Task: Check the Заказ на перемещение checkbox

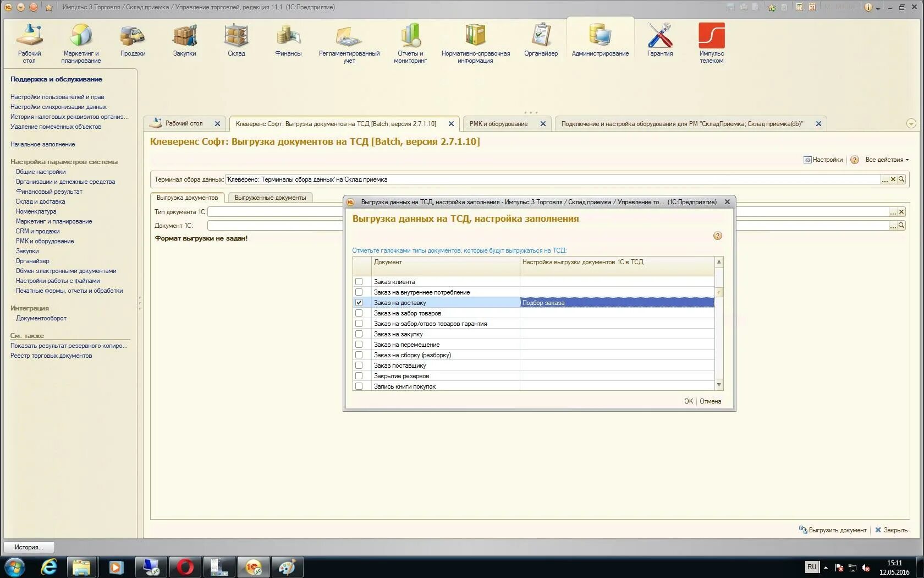Action: 359,345
